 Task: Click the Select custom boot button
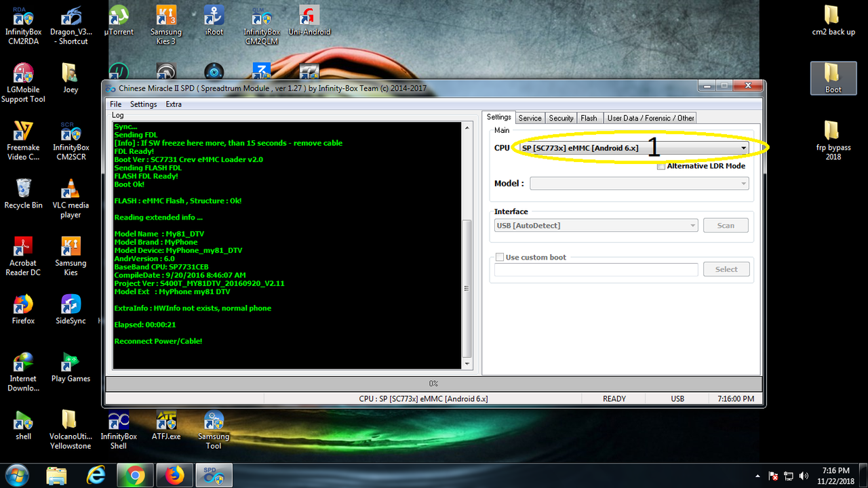click(726, 269)
